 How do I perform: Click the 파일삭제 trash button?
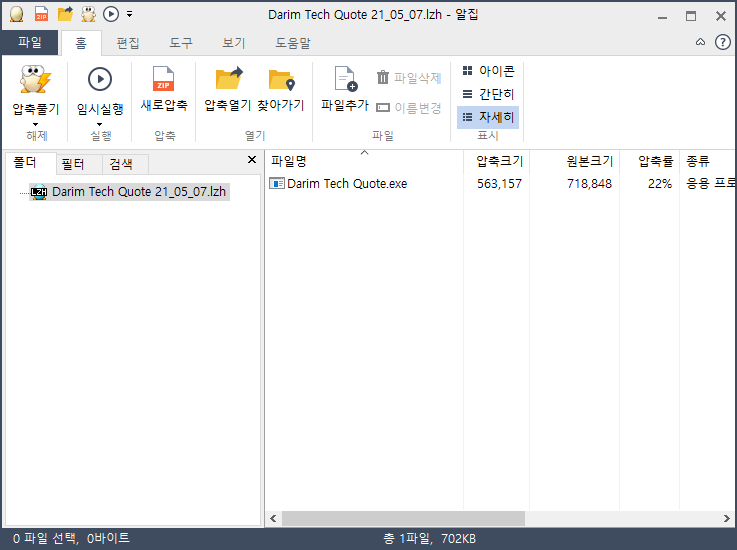[409, 78]
